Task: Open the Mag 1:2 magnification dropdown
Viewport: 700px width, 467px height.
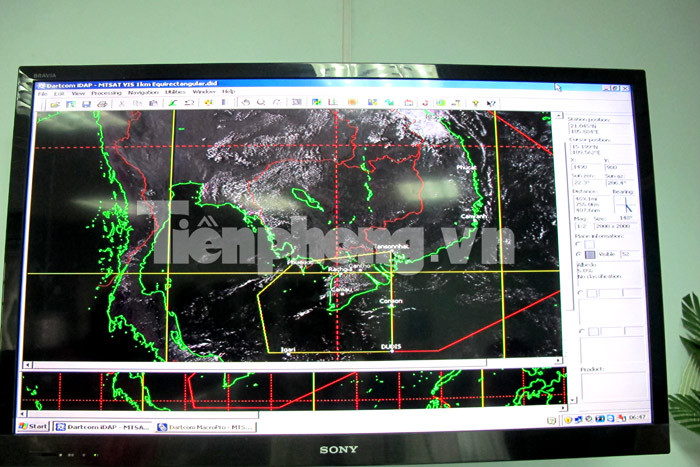Action: [583, 225]
